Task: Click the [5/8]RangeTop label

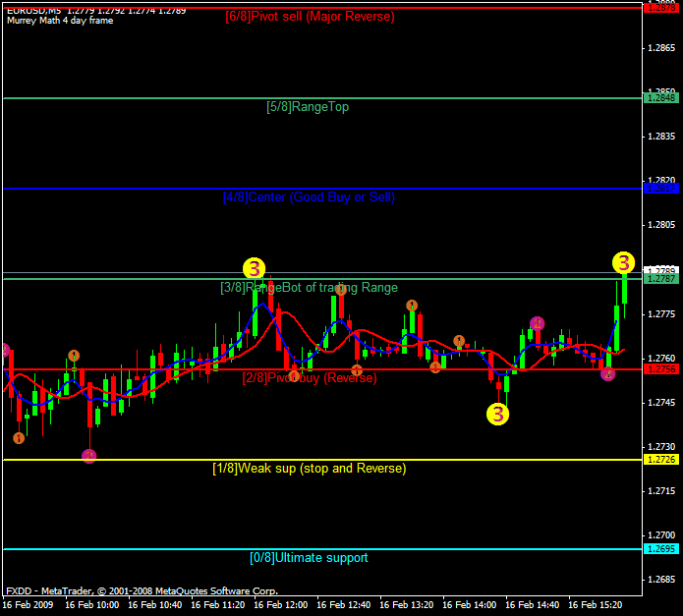Action: [308, 107]
